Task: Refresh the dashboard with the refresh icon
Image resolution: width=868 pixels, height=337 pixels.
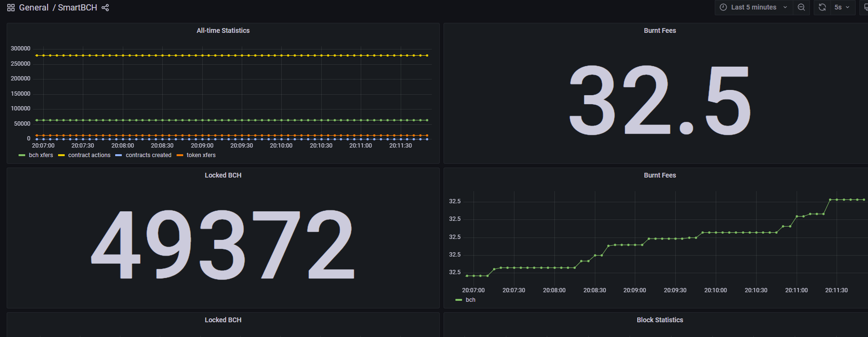Action: click(822, 7)
